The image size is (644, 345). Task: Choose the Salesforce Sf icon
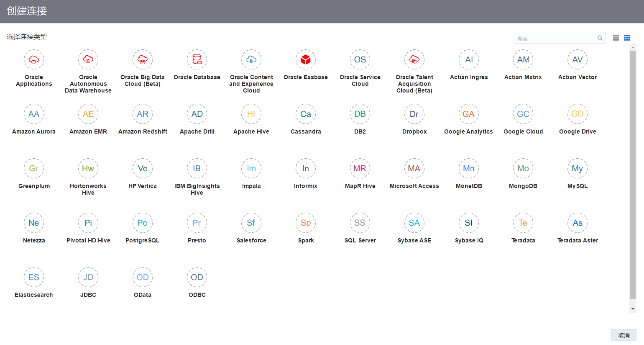point(251,223)
